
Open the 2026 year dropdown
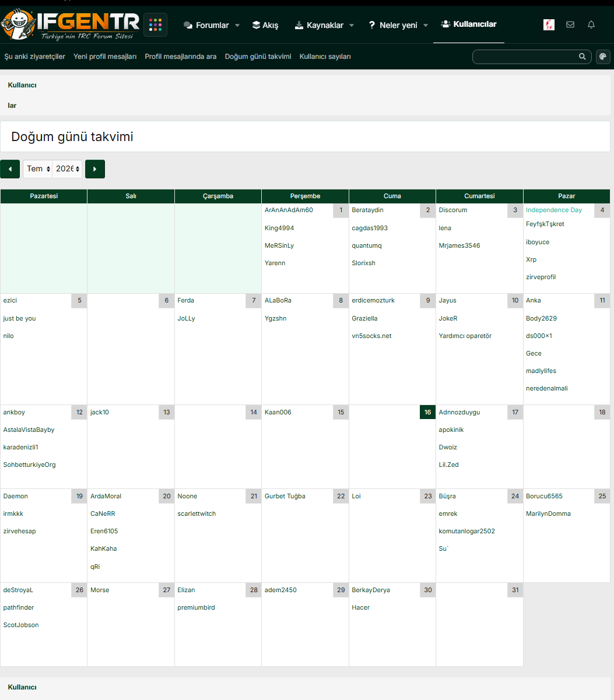point(68,169)
